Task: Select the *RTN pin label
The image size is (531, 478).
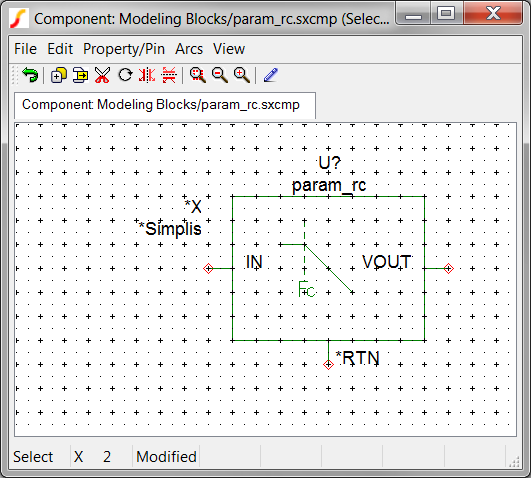Action: 358,358
